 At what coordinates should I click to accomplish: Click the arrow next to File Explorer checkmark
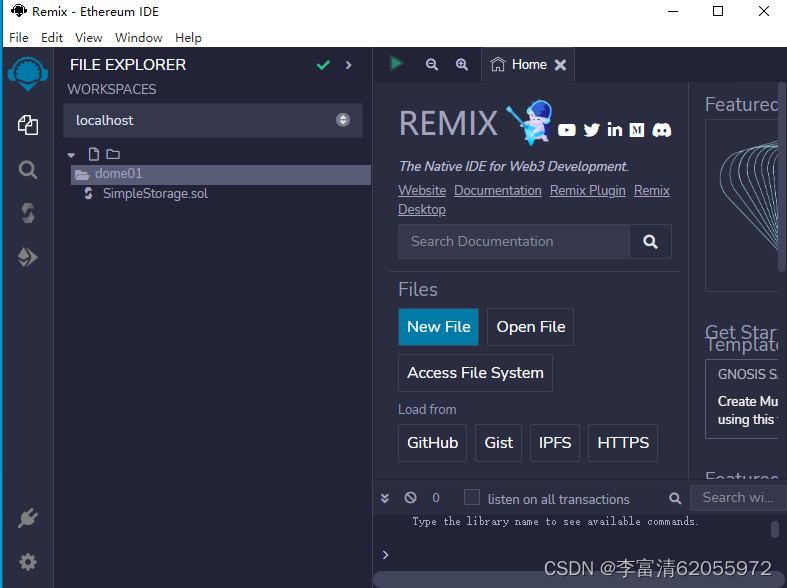(349, 65)
